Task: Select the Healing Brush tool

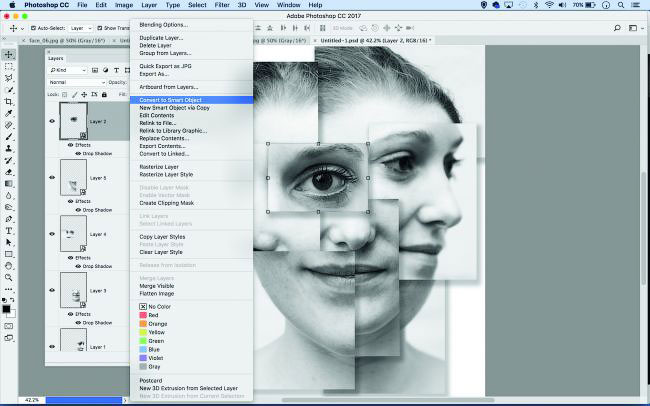Action: (x=9, y=125)
